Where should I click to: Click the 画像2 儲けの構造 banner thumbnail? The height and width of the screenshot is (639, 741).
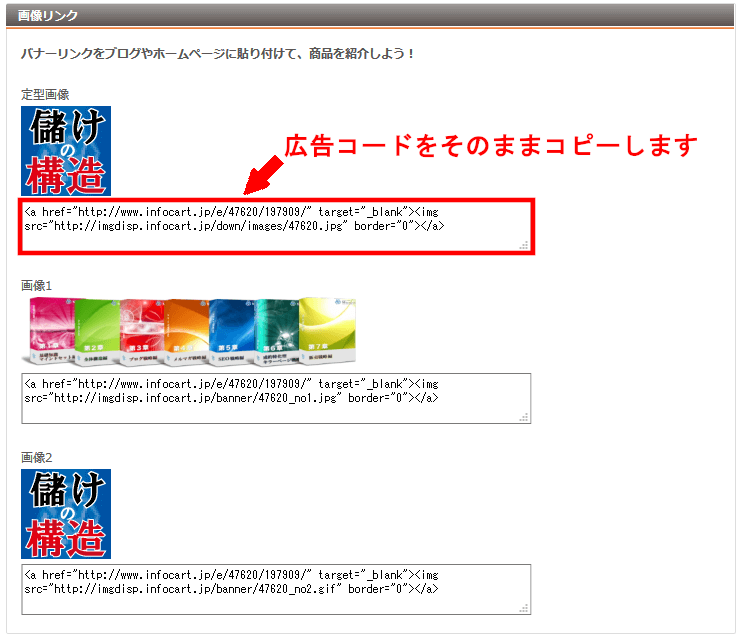(66, 514)
